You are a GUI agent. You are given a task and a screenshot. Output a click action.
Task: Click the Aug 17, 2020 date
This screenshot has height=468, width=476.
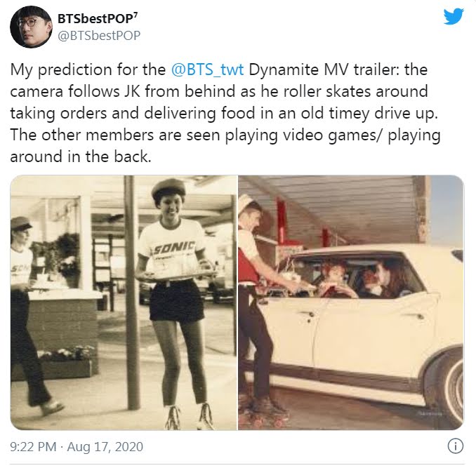point(105,446)
